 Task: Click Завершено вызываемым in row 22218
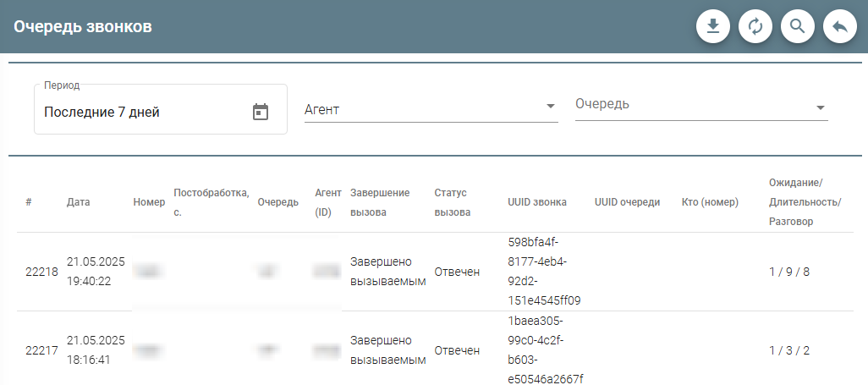[388, 272]
